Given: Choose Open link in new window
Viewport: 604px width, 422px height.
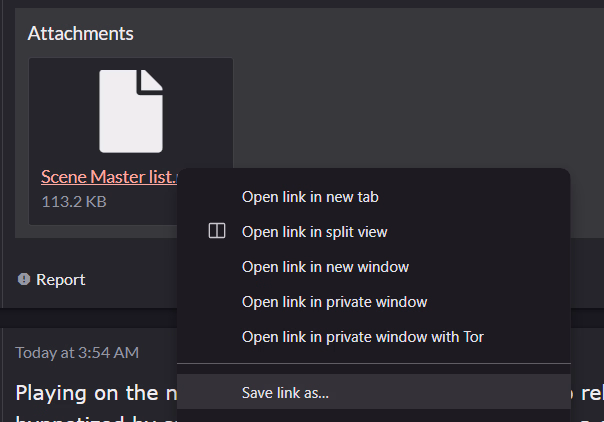Looking at the screenshot, I should coord(325,267).
